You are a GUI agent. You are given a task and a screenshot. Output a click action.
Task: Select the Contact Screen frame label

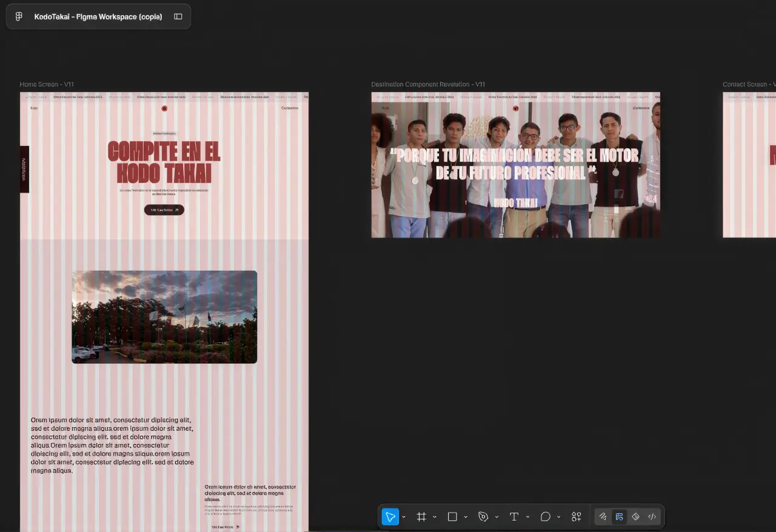click(x=749, y=84)
